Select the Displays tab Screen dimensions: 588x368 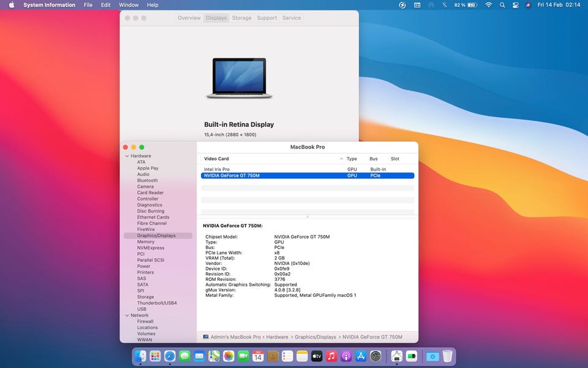point(216,18)
